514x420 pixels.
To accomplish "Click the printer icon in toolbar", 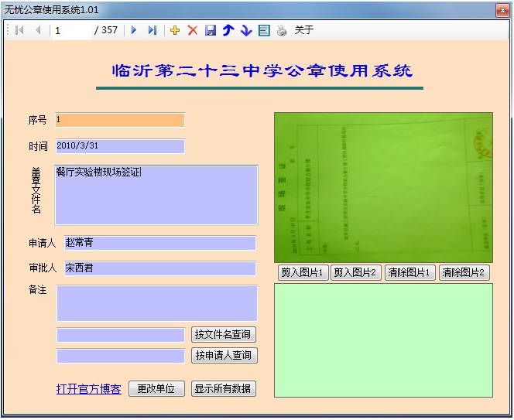I will [x=282, y=30].
